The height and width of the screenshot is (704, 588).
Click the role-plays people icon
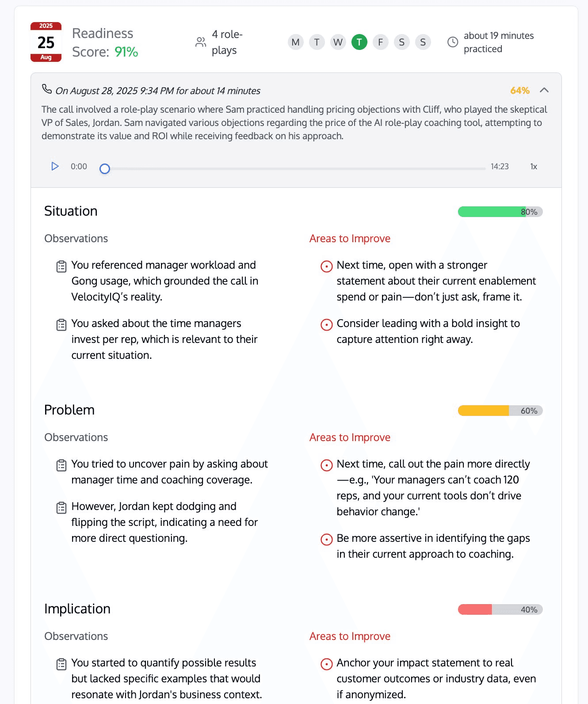coord(201,42)
